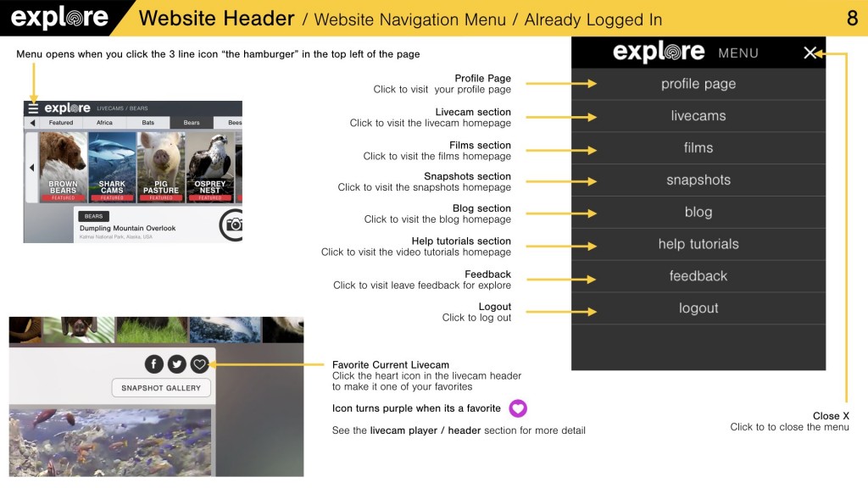
Task: Go to livecams menu item
Action: [x=698, y=116]
